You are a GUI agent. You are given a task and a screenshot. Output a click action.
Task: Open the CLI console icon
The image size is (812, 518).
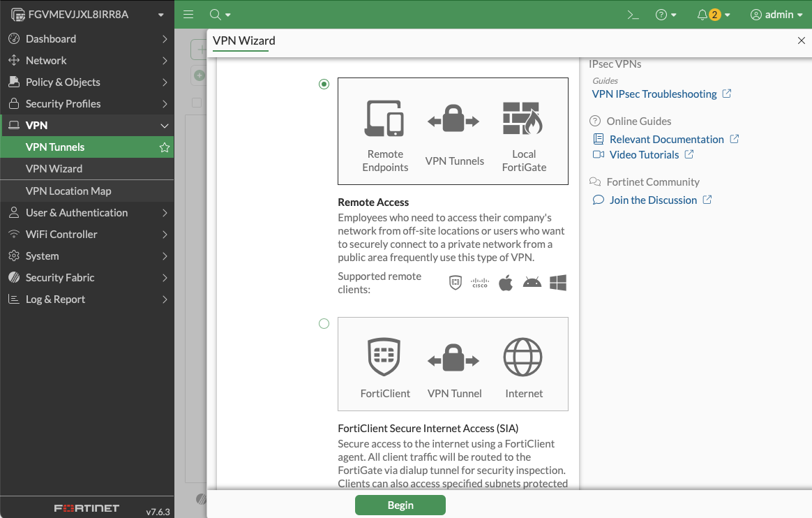point(633,15)
